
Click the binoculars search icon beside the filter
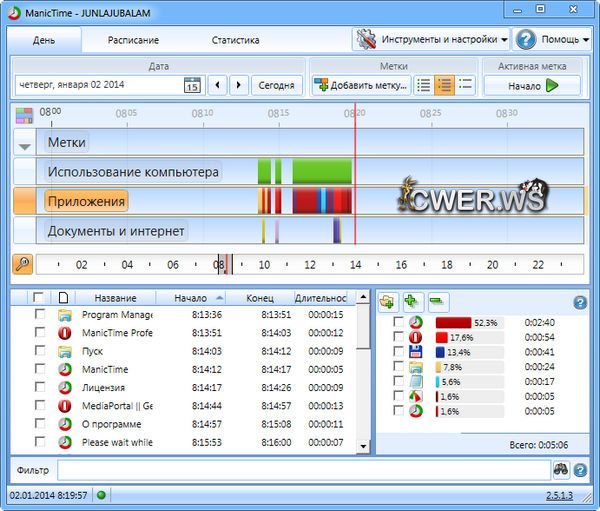point(561,470)
